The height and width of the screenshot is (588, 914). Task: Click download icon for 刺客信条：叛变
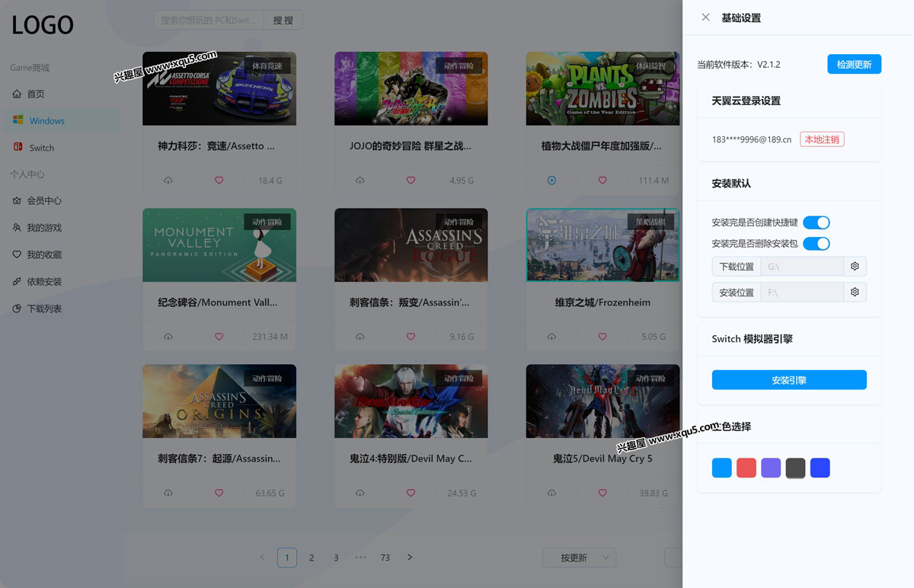click(360, 337)
